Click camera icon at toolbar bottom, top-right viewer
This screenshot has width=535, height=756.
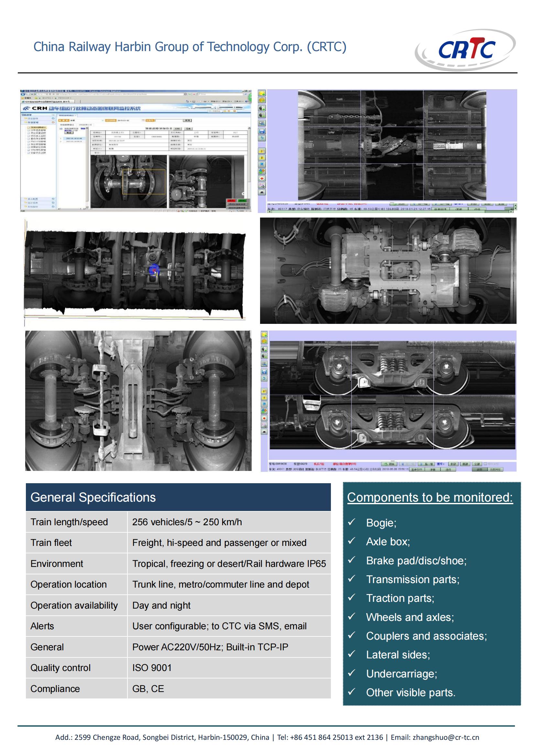click(x=262, y=192)
